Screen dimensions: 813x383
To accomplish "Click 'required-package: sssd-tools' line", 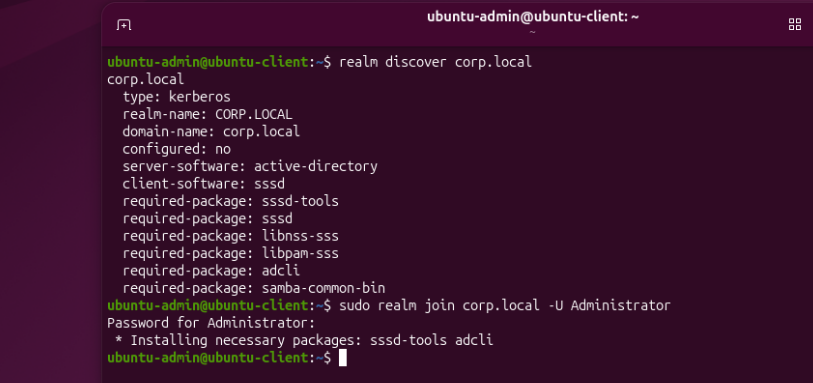I will 230,201.
